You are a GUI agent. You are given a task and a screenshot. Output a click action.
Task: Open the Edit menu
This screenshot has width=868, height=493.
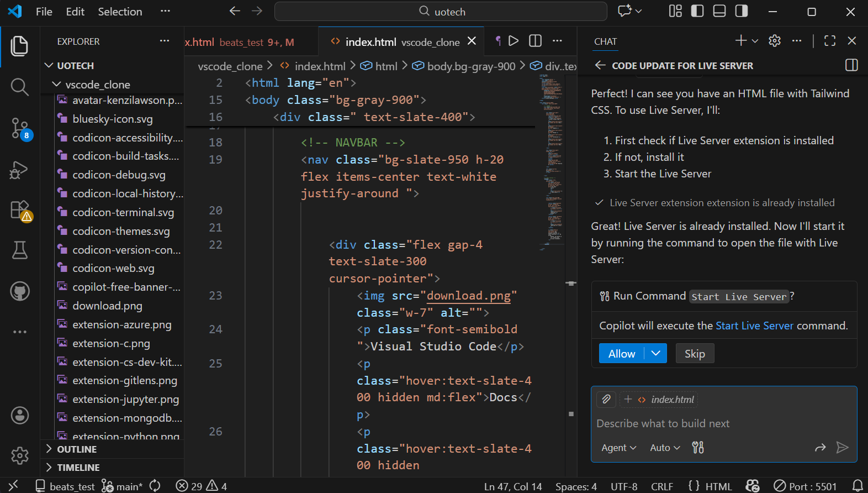coord(75,12)
